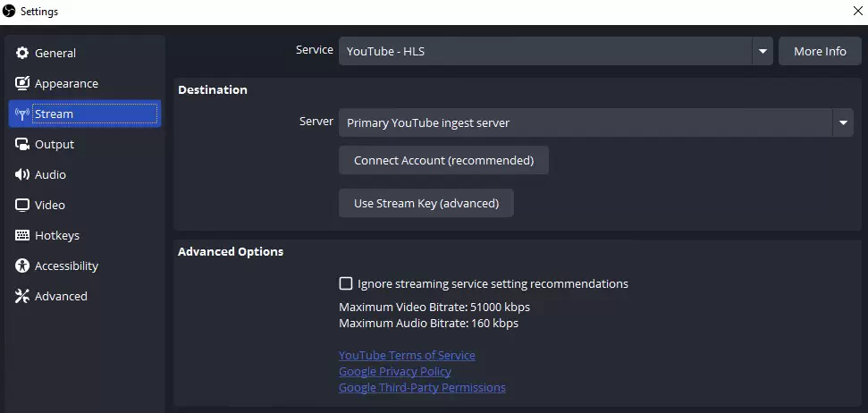Click the Appearance monitor icon
The width and height of the screenshot is (868, 413).
pos(22,84)
